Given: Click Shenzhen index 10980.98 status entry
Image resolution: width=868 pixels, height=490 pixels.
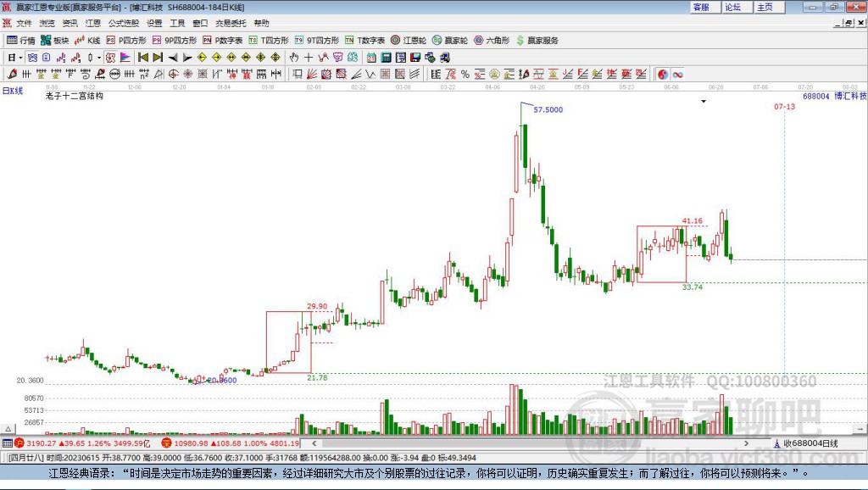Looking at the screenshot, I should (231, 443).
